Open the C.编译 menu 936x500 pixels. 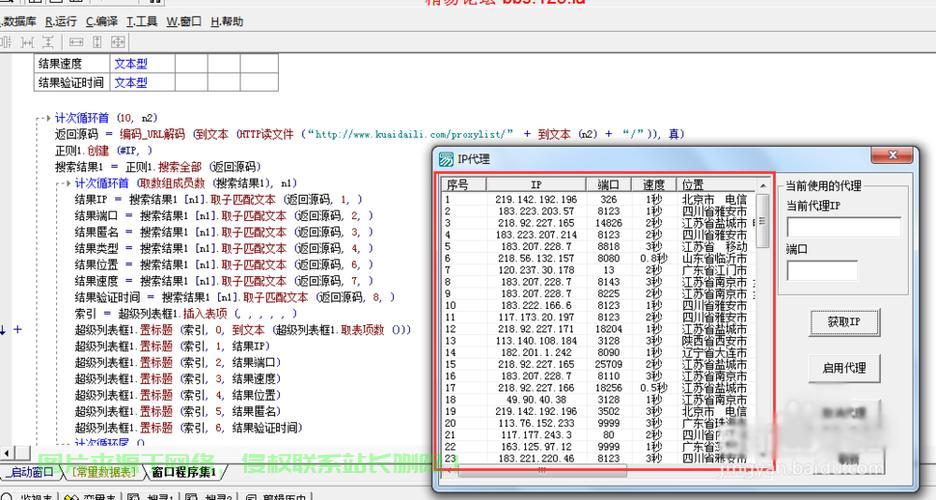(x=101, y=21)
